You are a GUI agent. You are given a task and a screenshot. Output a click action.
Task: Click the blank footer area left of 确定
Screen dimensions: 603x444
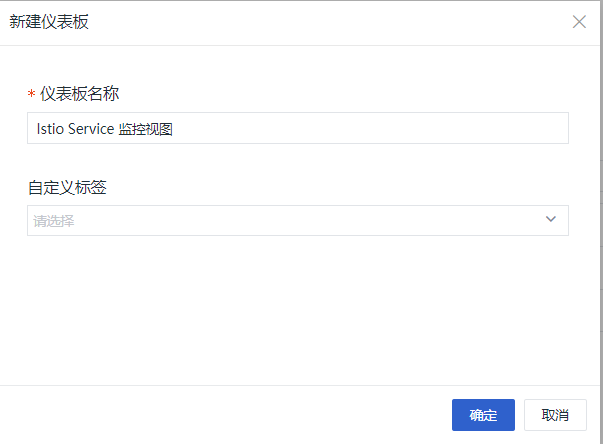[x=225, y=415]
